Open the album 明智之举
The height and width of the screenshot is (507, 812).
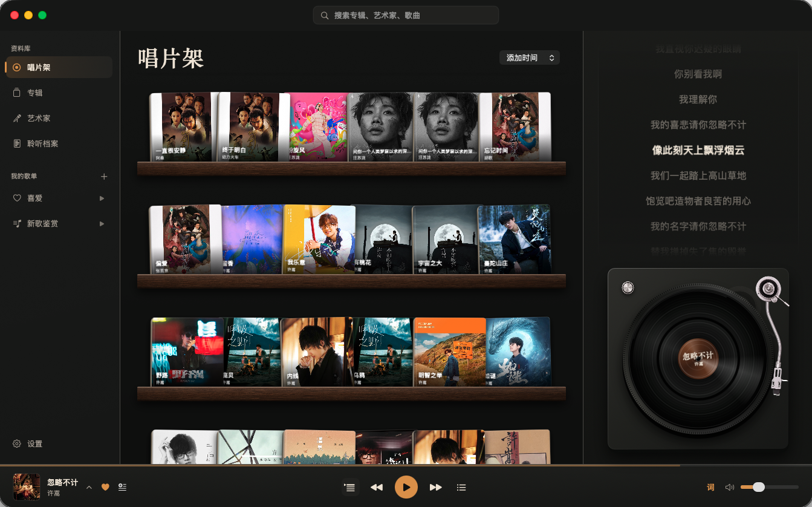point(450,352)
